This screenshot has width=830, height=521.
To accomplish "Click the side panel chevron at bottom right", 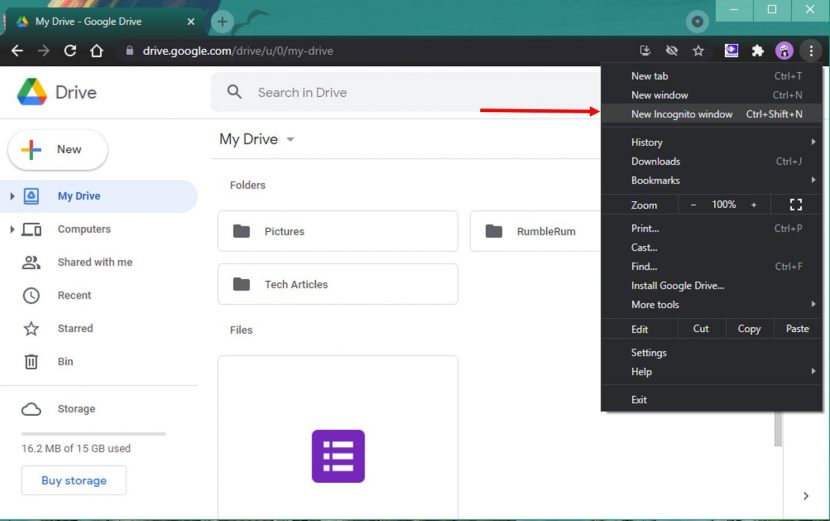I will pos(806,496).
